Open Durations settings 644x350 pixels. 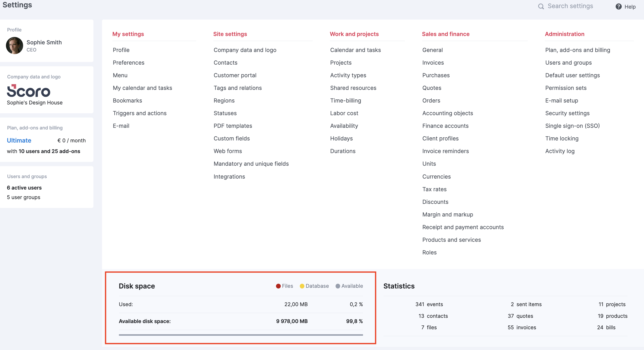pyautogui.click(x=342, y=151)
